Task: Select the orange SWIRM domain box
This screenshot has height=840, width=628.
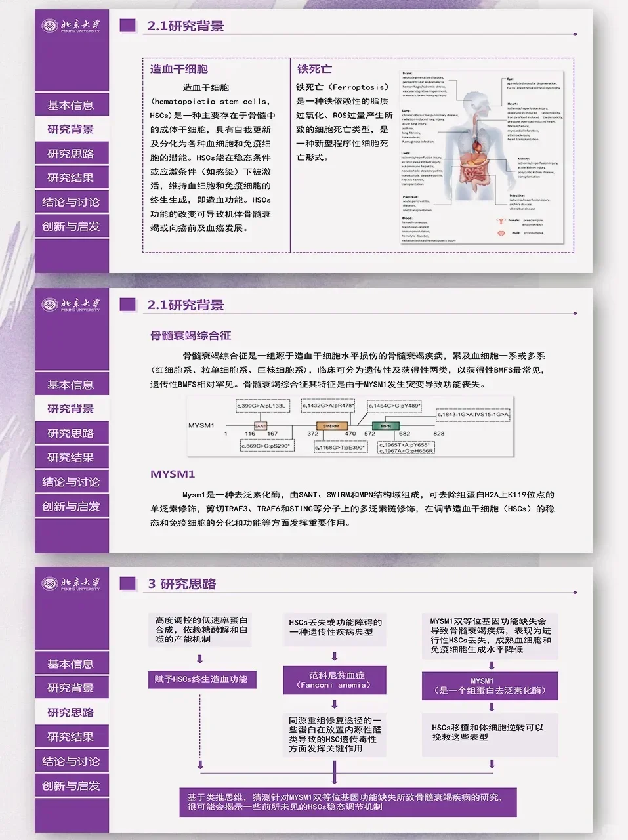Action: click(x=331, y=425)
